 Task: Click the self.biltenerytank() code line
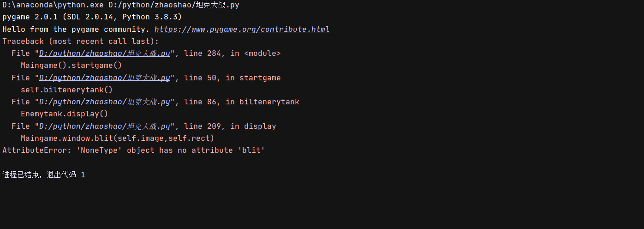(x=67, y=90)
